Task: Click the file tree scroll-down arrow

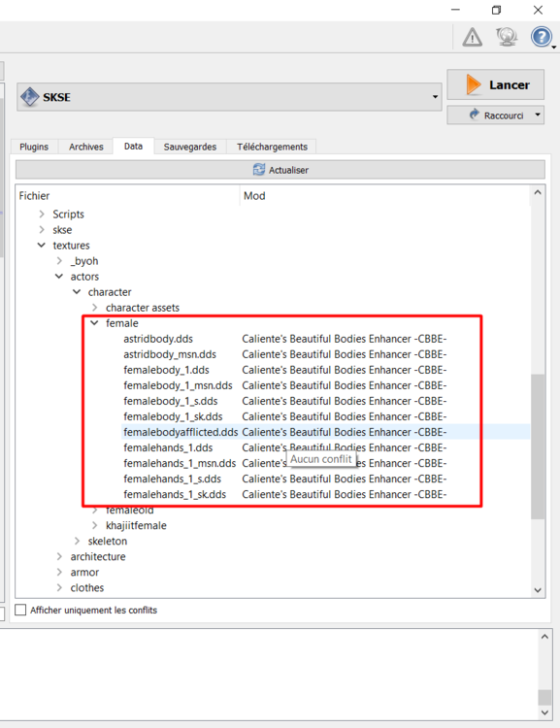Action: 538,590
